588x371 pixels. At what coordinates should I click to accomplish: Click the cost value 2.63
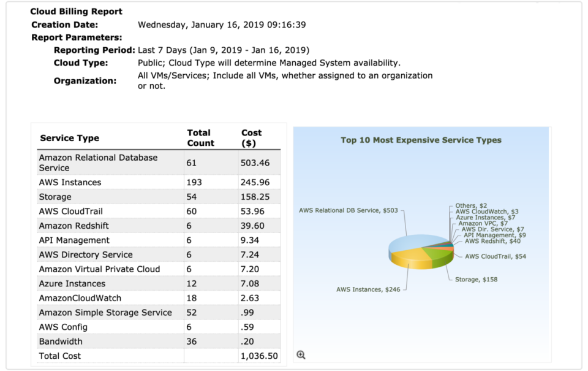pos(250,298)
